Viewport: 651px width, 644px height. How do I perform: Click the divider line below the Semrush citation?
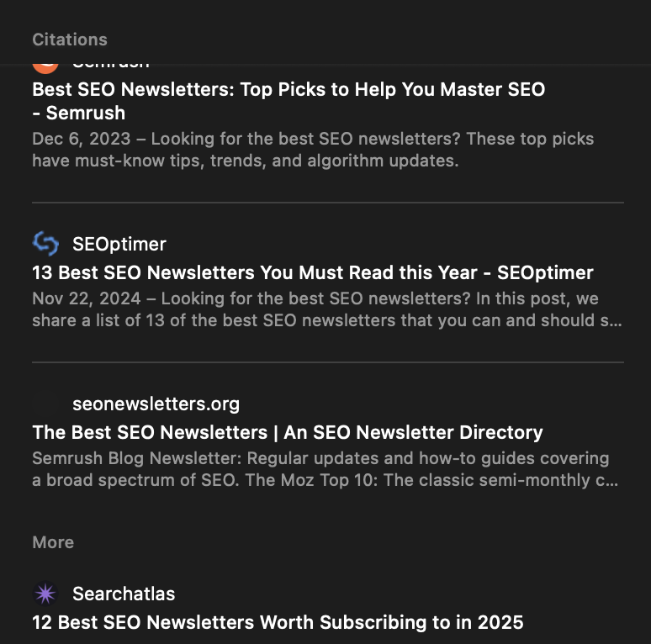328,203
